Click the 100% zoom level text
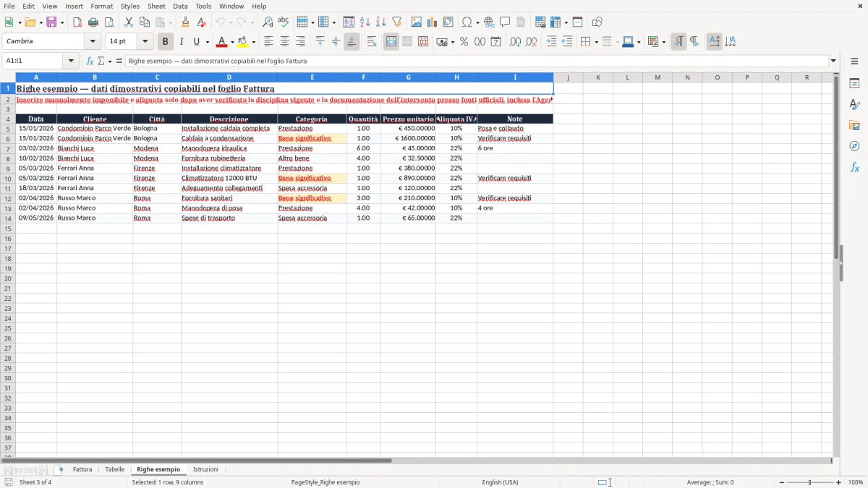The image size is (868, 488). point(856,482)
